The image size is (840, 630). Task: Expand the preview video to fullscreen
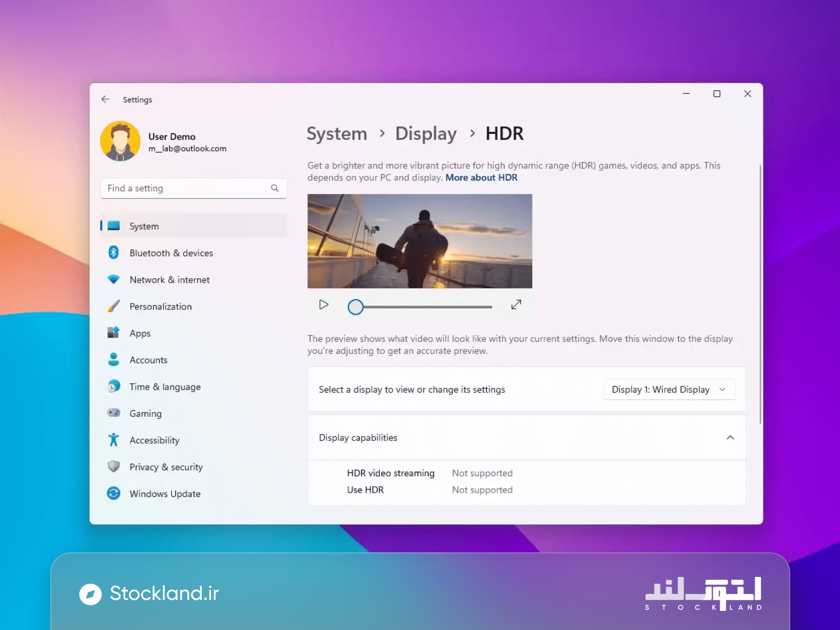click(x=516, y=305)
